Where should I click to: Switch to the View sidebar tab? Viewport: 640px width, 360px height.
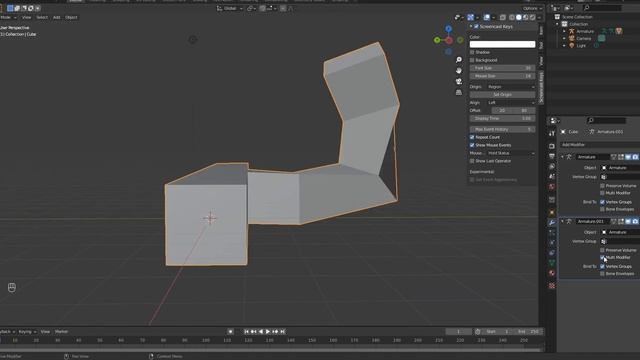(542, 61)
